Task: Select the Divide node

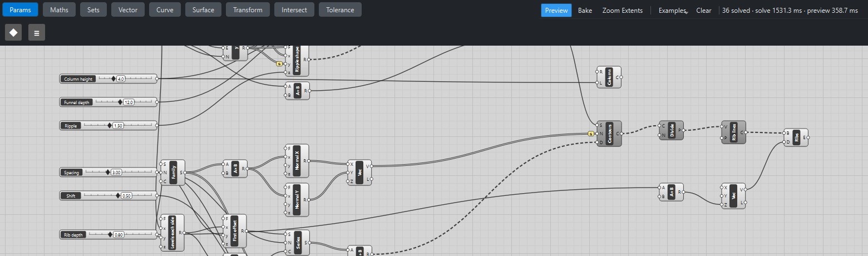Action: pyautogui.click(x=672, y=130)
